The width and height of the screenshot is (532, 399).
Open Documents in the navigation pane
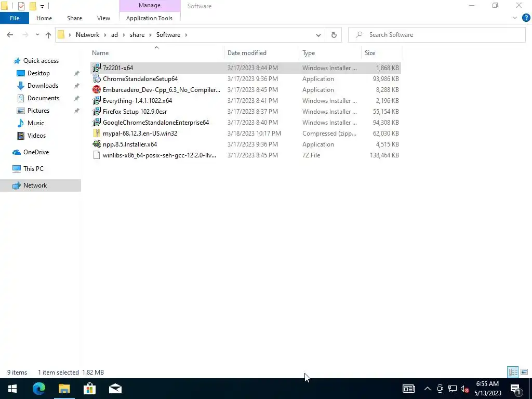(x=43, y=98)
